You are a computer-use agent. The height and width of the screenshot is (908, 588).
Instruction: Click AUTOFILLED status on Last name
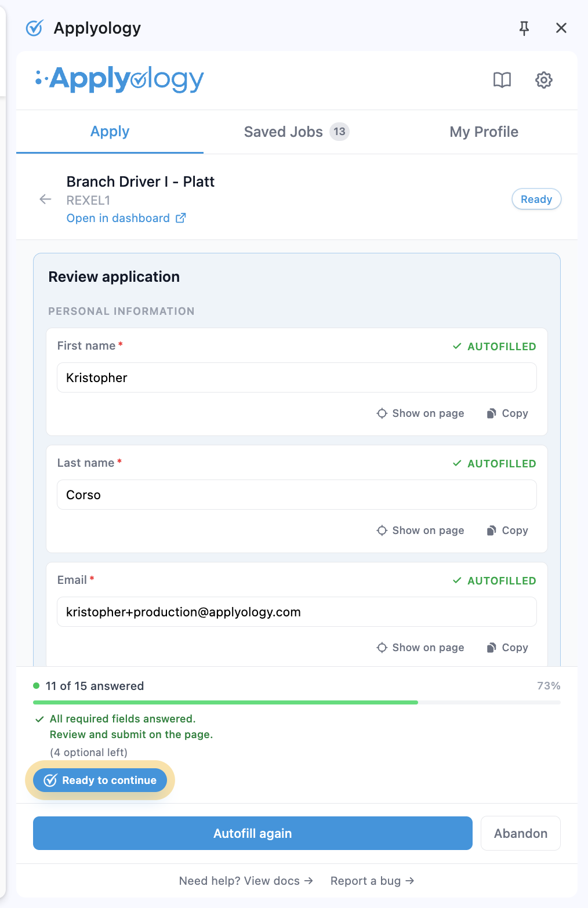[x=494, y=463]
